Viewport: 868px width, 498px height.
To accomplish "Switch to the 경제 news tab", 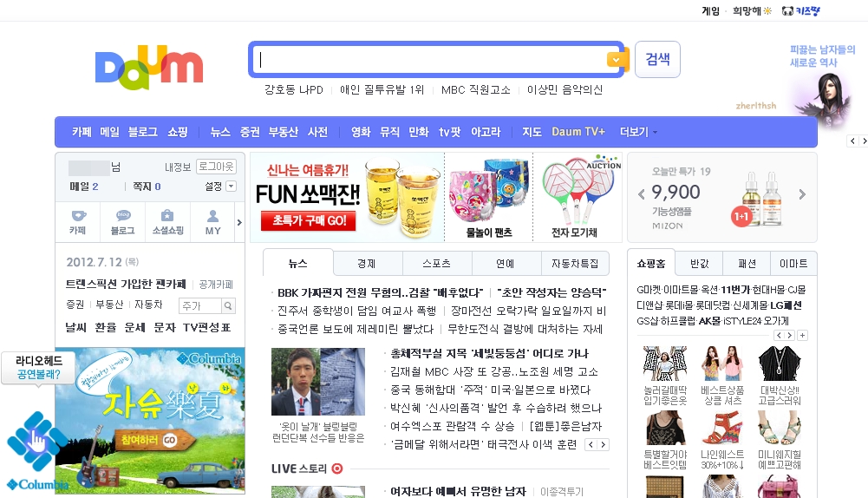I will pyautogui.click(x=367, y=264).
